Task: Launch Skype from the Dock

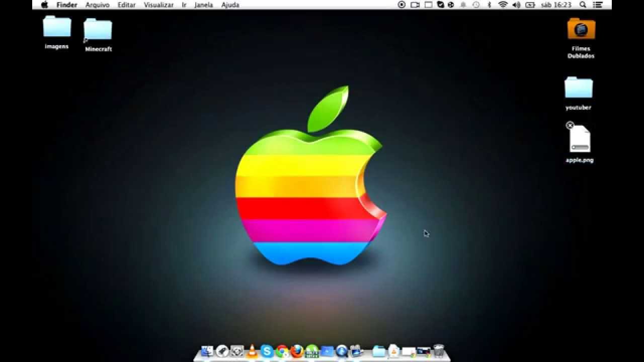Action: 267,351
